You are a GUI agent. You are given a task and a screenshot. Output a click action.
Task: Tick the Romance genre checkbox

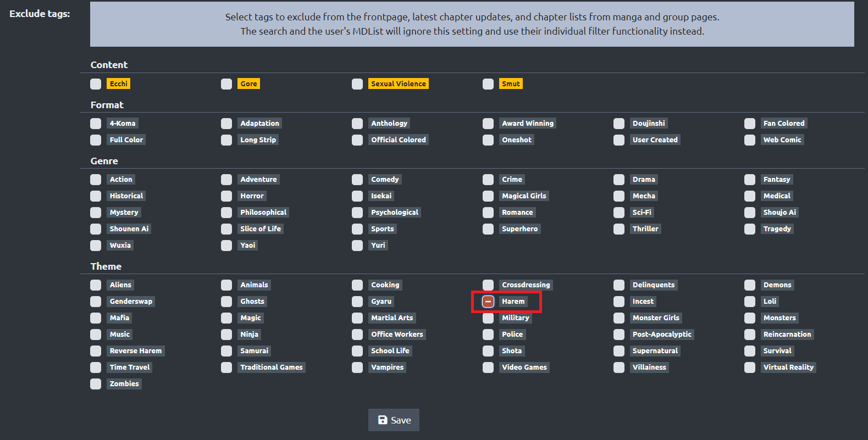click(x=488, y=213)
